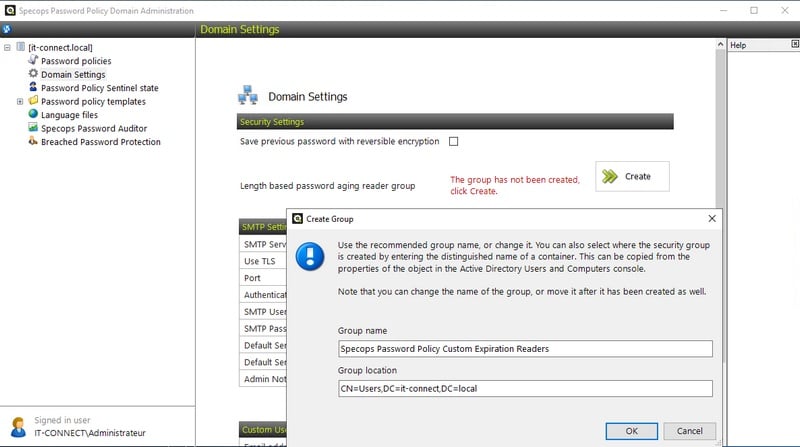Click the Domain Settings gear icon
The width and height of the screenshot is (800, 447).
point(33,73)
